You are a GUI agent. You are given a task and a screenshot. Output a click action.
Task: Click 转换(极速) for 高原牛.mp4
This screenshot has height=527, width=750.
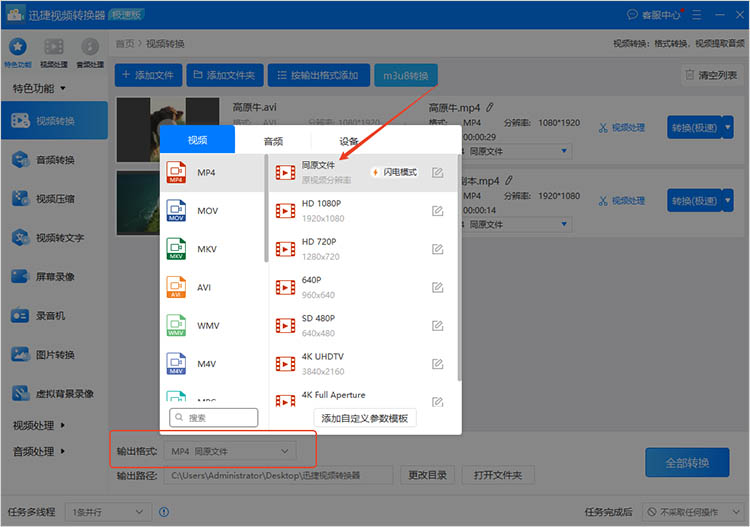pyautogui.click(x=695, y=128)
